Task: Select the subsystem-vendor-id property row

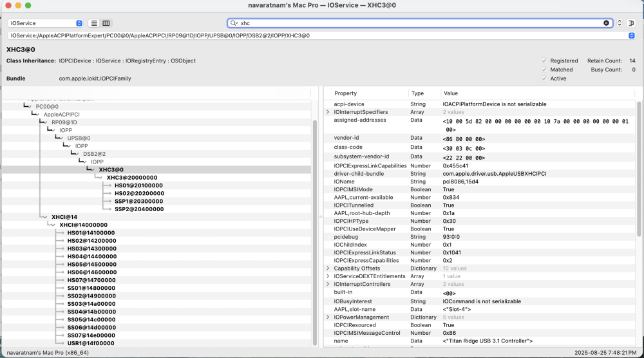Action: (480, 157)
